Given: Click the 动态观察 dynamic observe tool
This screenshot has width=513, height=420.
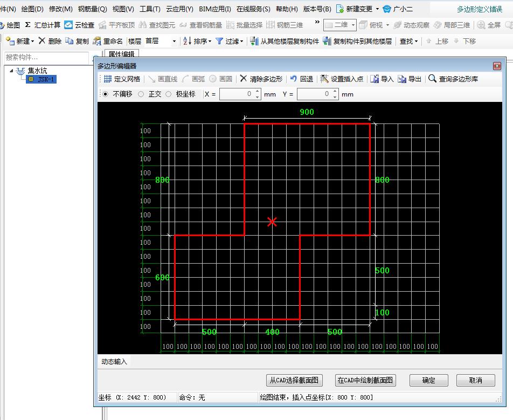Looking at the screenshot, I should [x=411, y=25].
